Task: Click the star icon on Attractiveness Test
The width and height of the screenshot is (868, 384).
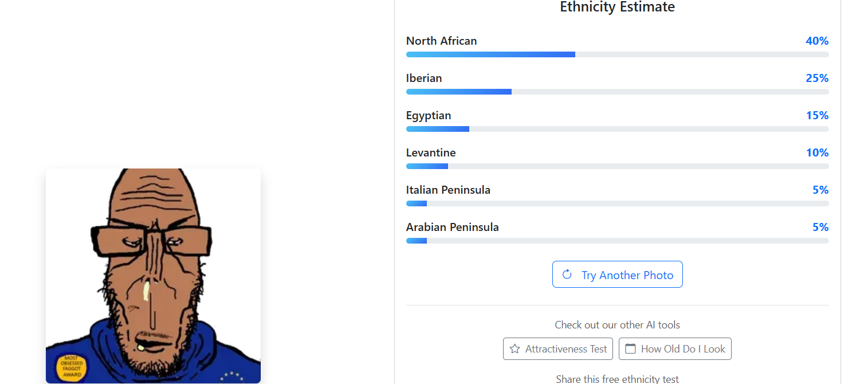Action: click(x=514, y=348)
